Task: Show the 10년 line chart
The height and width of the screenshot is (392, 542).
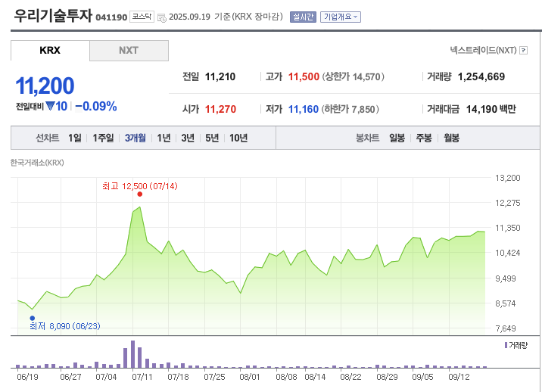Action: coord(238,138)
